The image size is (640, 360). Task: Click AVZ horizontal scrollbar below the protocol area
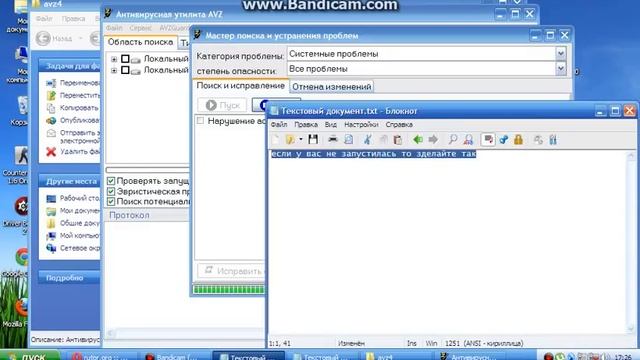186,333
